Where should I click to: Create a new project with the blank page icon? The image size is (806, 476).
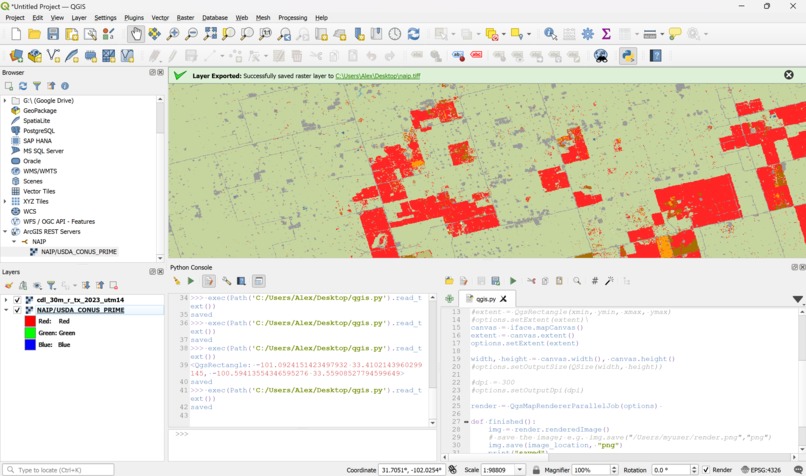click(16, 34)
